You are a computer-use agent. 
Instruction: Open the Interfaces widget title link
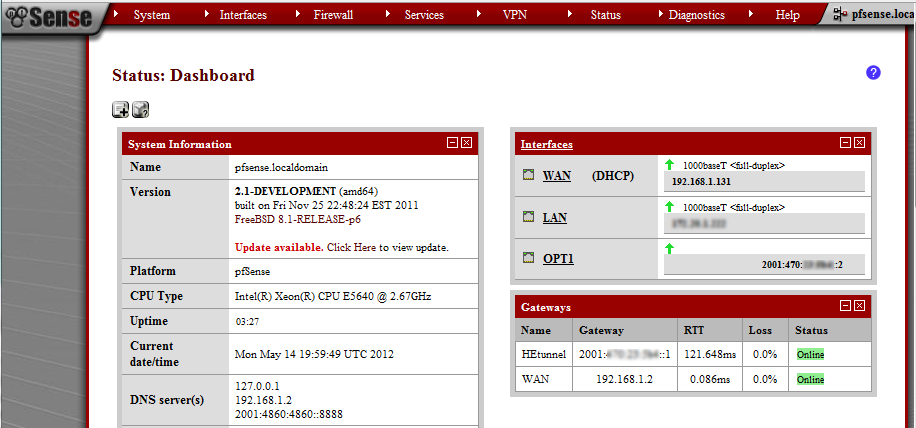point(547,144)
